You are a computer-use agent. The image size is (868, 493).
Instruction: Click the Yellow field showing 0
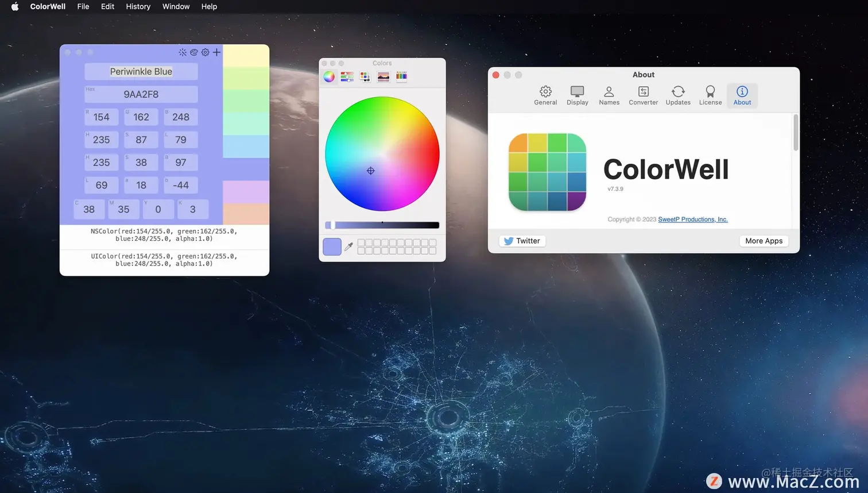[158, 209]
